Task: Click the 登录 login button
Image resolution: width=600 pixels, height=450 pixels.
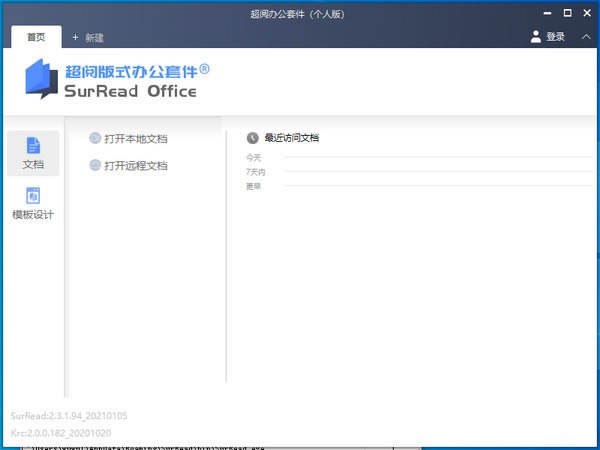Action: point(555,37)
